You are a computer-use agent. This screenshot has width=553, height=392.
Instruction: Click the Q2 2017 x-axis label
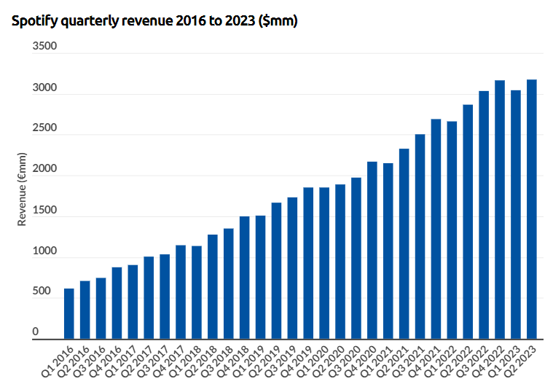pyautogui.click(x=138, y=361)
